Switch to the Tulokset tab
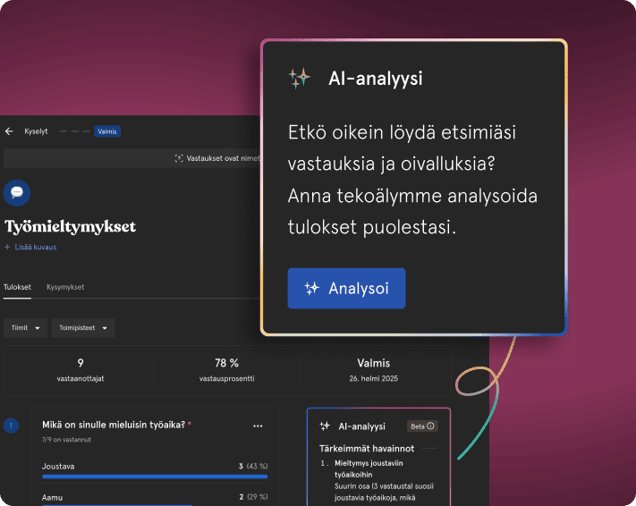636x506 pixels. point(17,287)
